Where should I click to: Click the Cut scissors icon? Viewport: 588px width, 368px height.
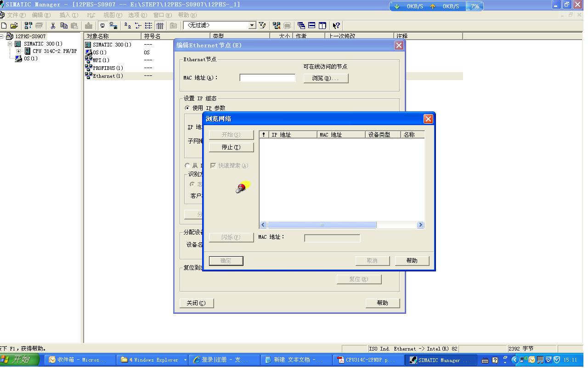tap(53, 26)
